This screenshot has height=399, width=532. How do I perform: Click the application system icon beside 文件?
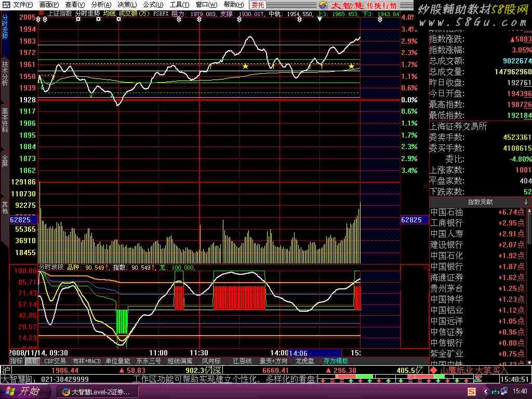click(x=6, y=5)
